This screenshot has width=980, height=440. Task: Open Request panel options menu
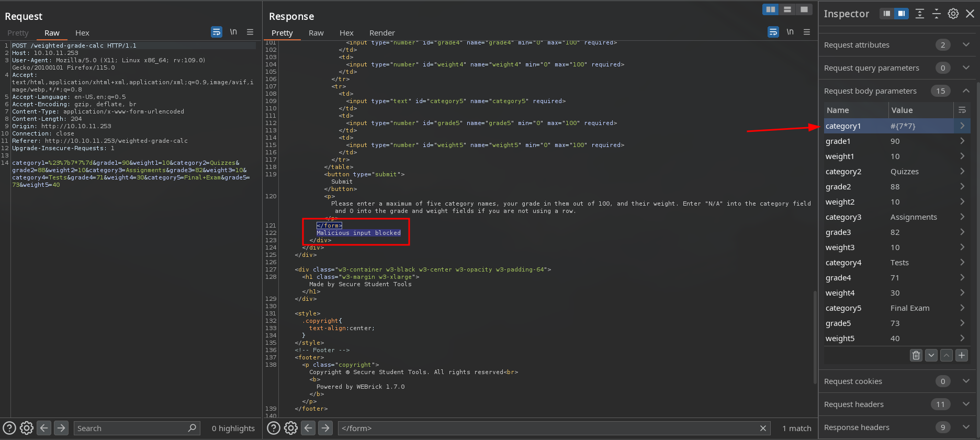(250, 32)
